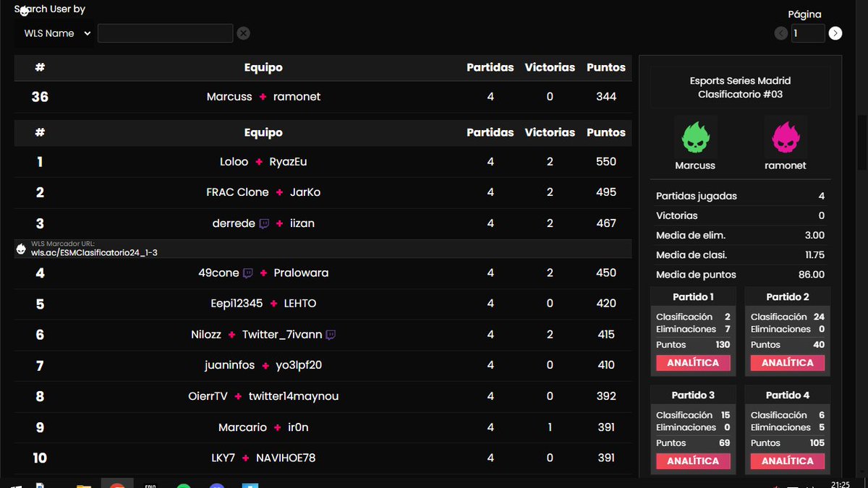
Task: Select player name derrede
Action: click(234, 223)
